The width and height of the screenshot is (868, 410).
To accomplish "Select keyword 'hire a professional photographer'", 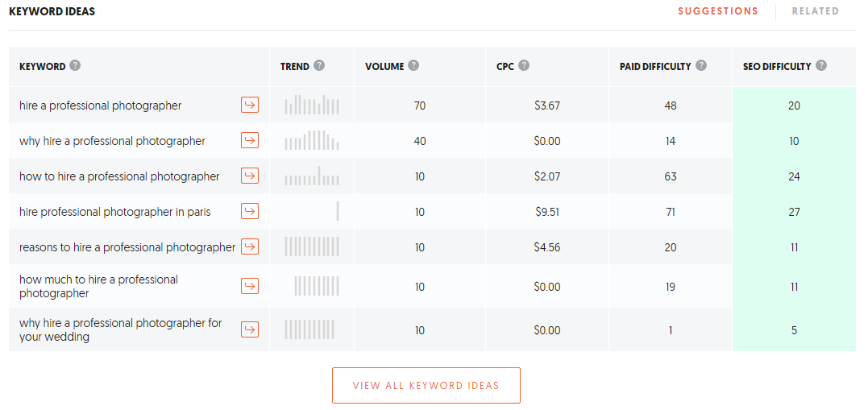I will [x=100, y=106].
